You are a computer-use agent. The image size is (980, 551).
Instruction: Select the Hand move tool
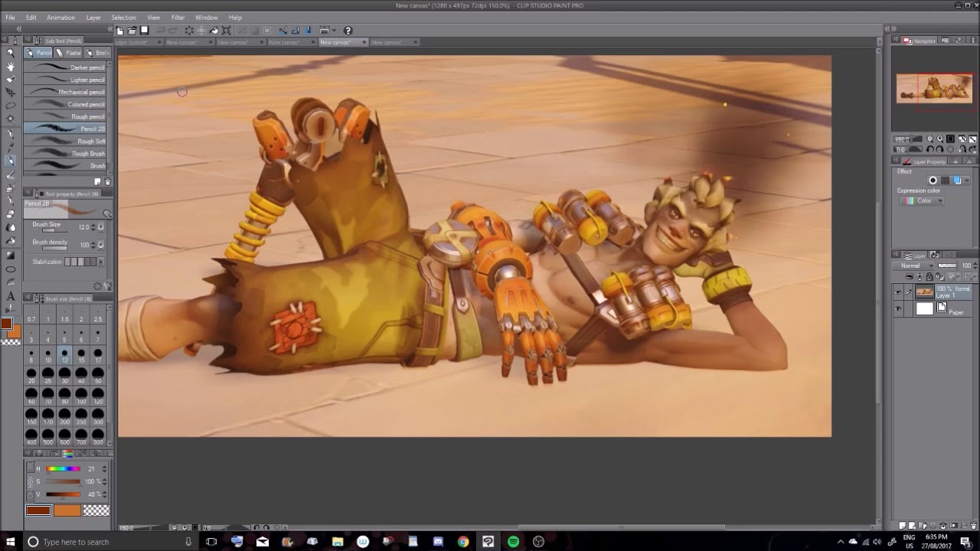coord(10,66)
